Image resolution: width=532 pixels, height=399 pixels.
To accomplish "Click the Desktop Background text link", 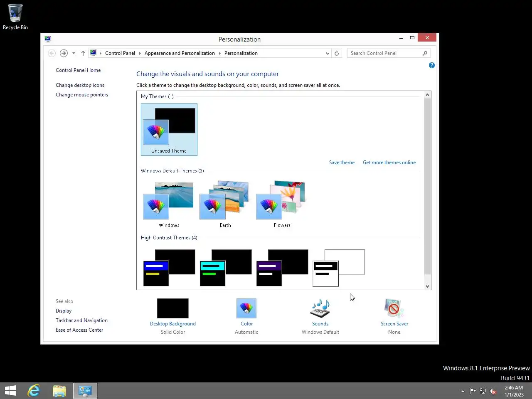I will pos(173,324).
